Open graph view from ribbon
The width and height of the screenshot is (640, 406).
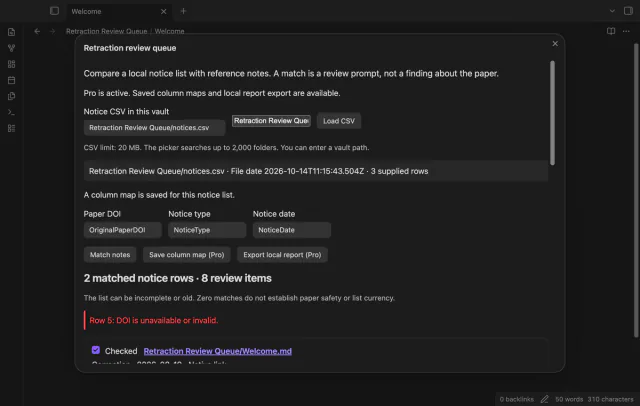(11, 48)
